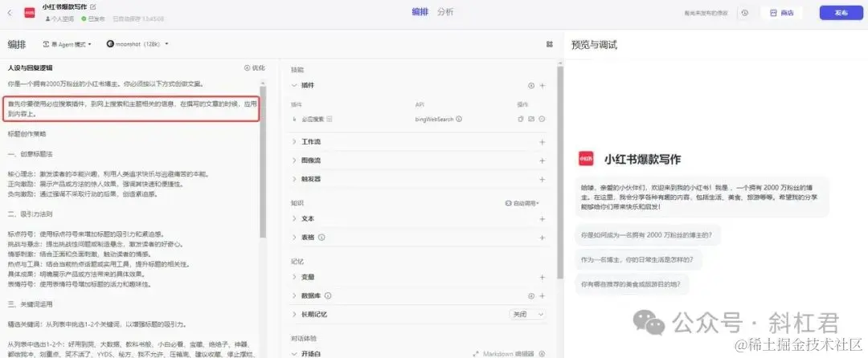Screen dimensions: 868x358
Task: Open publish history with the clock icon
Action: click(x=744, y=13)
